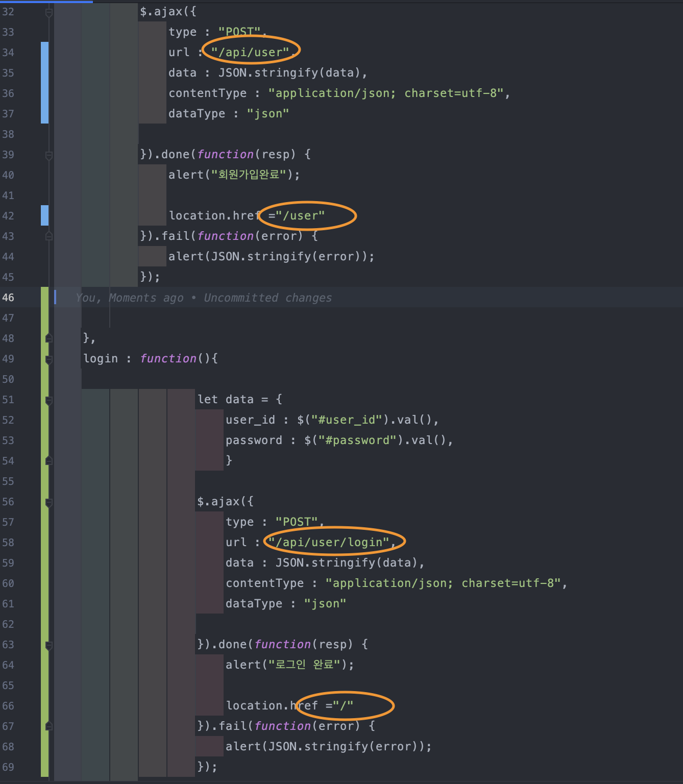
Task: Click the 'login' property name on line 49
Action: click(x=101, y=359)
